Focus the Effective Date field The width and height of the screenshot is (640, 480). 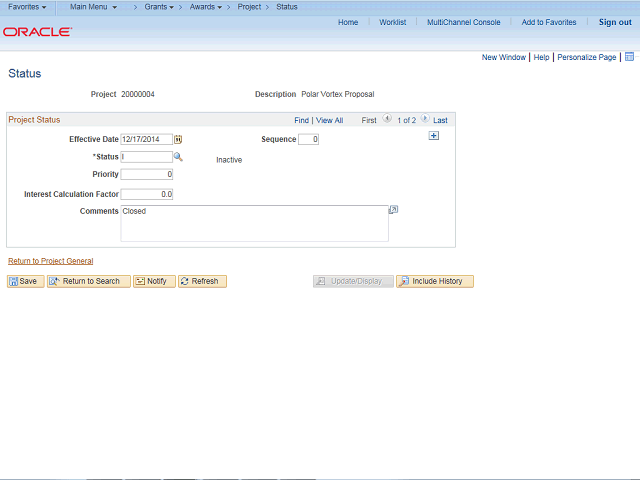147,139
